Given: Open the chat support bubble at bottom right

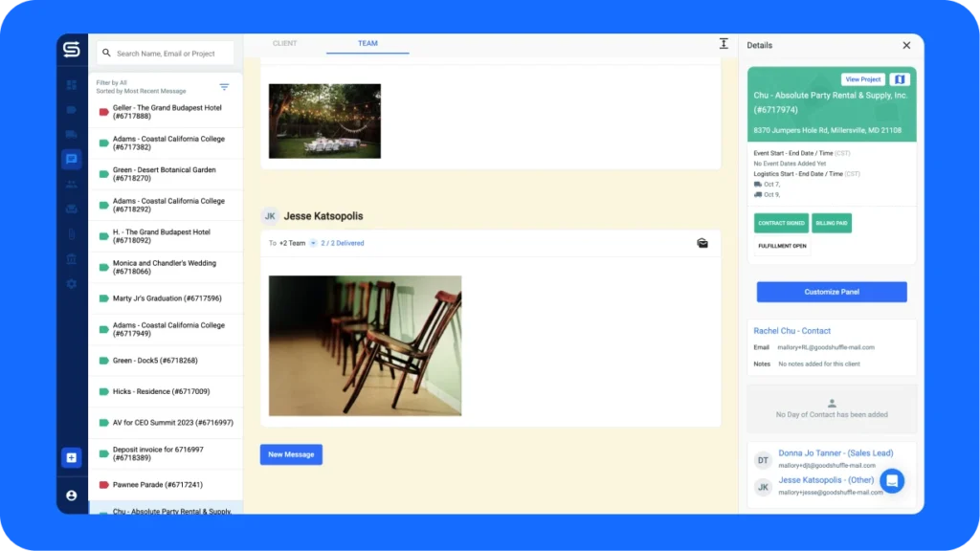Looking at the screenshot, I should pyautogui.click(x=892, y=481).
